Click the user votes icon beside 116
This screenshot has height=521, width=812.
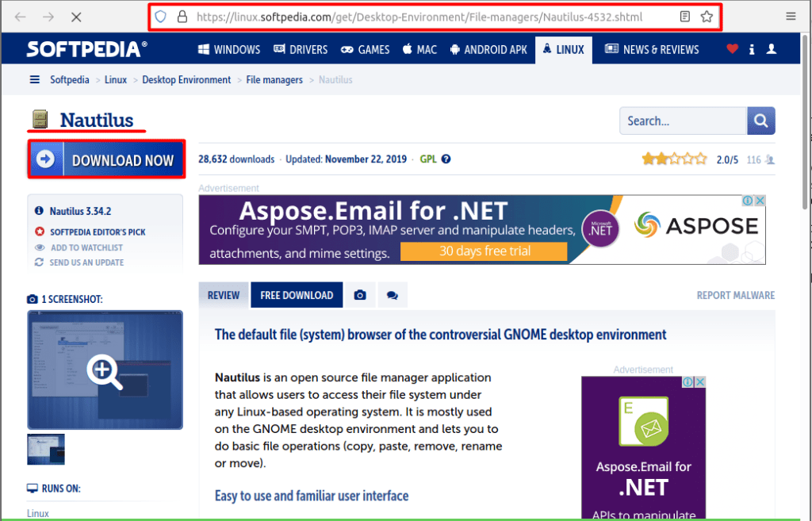tap(770, 159)
